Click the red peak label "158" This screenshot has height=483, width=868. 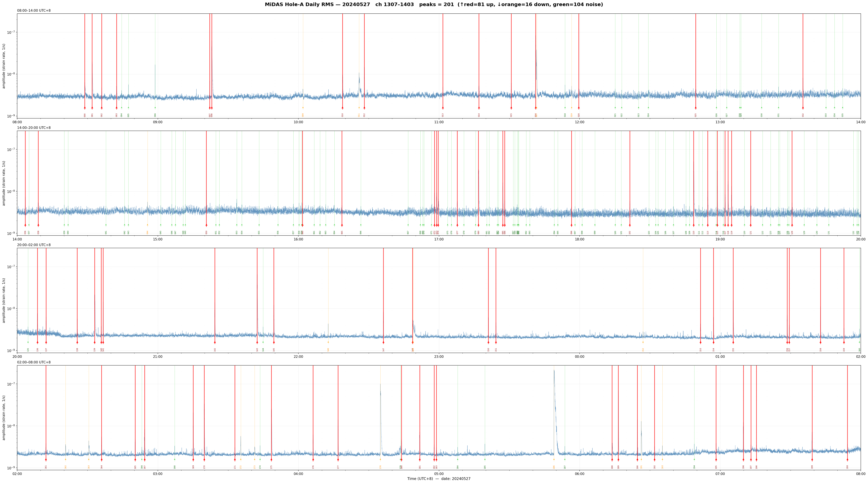coord(820,350)
